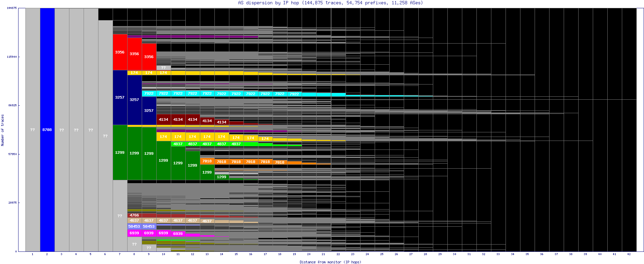644x264 pixels.
Task: Select the blue 8708 block
Action: click(47, 130)
